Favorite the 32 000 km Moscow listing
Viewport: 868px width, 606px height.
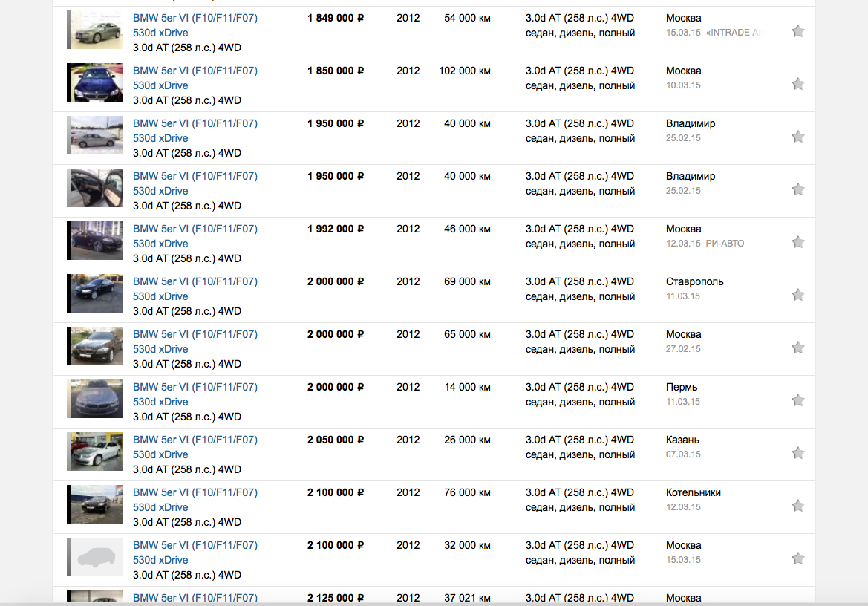click(x=797, y=558)
